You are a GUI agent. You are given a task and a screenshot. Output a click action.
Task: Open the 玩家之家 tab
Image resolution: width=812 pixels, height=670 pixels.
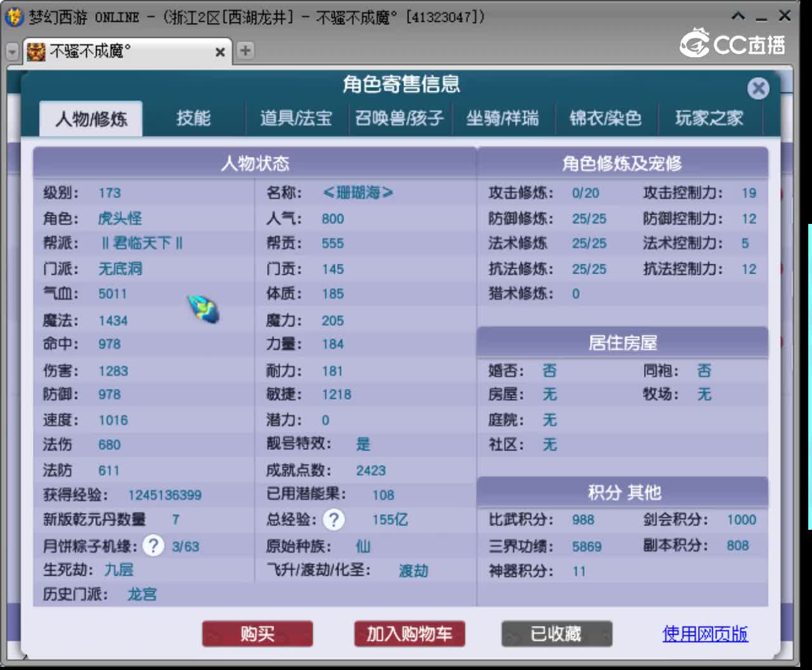[709, 118]
